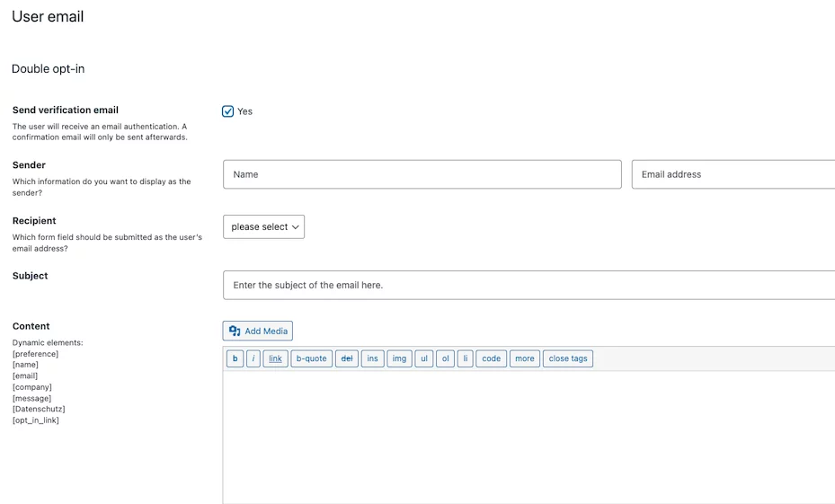Screen dimensions: 835x504
Task: Open the Add Media dialog
Action: (258, 331)
